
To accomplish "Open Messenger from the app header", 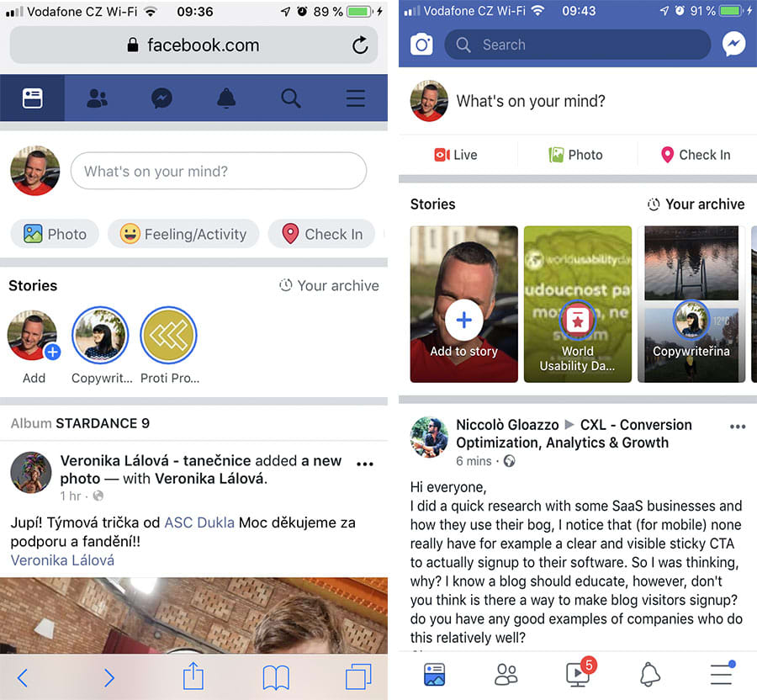I will 733,45.
